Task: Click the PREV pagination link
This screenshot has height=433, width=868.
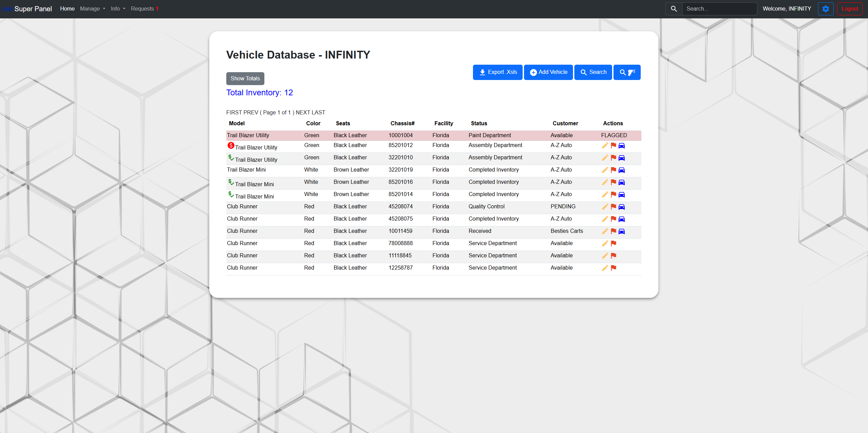Action: pos(251,113)
